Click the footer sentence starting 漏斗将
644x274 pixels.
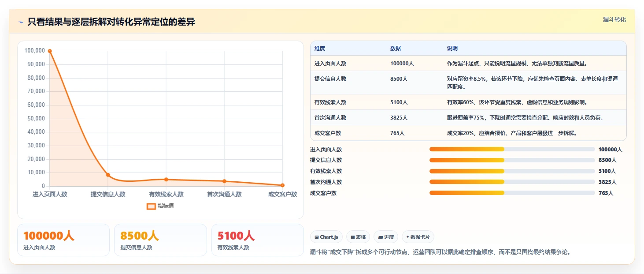441,252
